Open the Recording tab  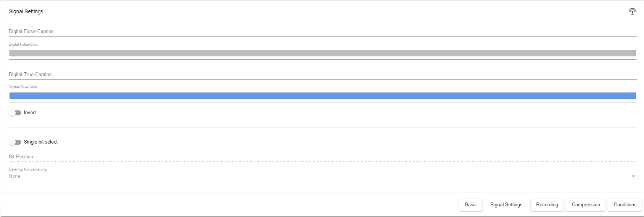coord(547,205)
